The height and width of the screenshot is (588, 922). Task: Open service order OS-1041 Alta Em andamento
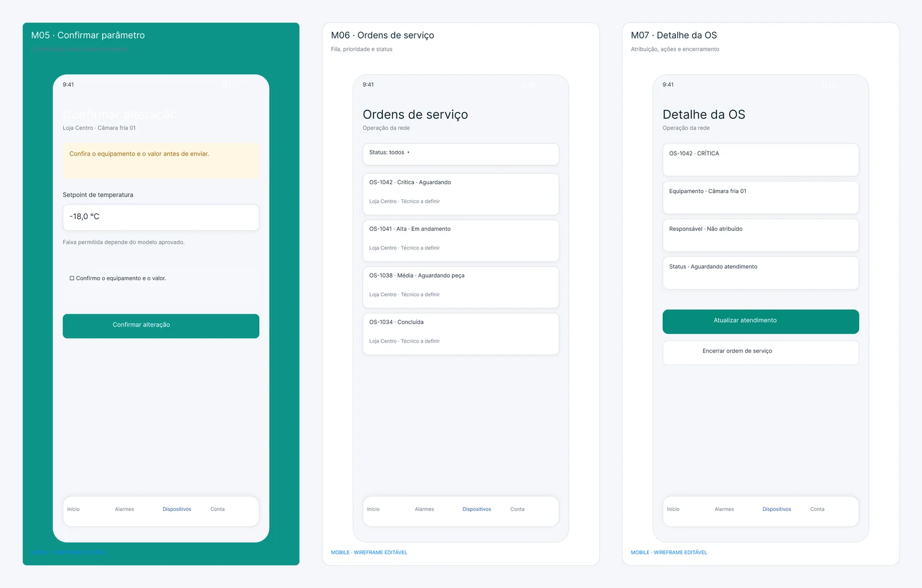tap(460, 241)
